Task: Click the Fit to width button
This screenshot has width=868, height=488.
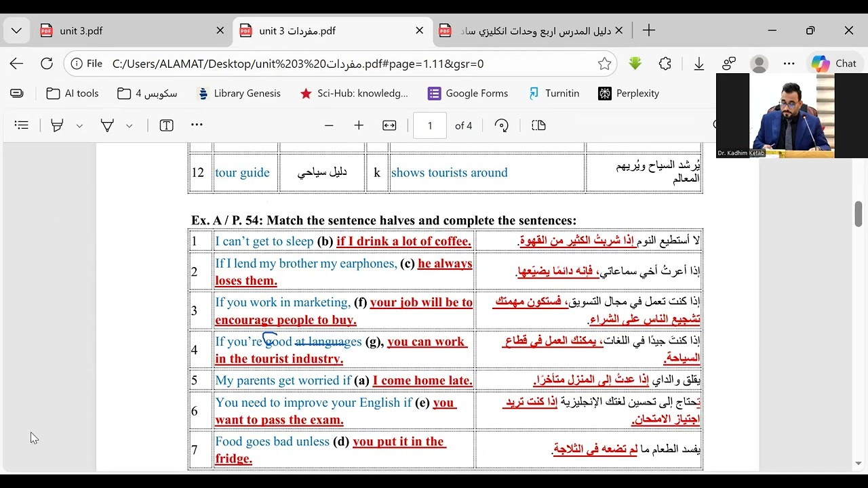Action: [x=389, y=125]
